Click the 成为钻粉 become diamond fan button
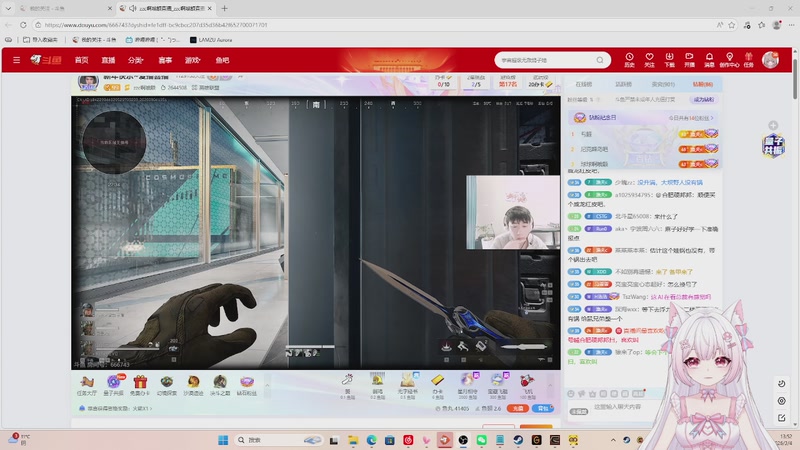This screenshot has height=450, width=800. [704, 99]
